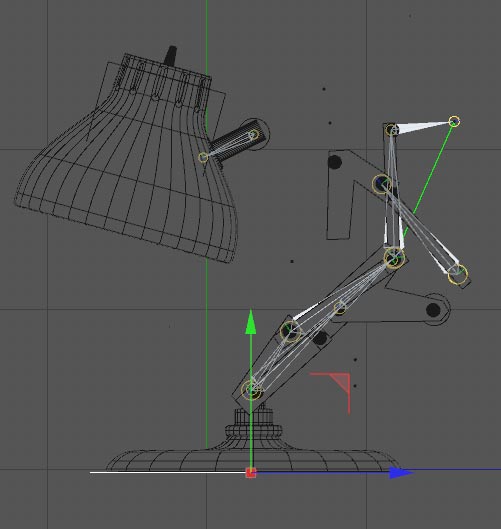Select the joint circle on the upper bracket corner
Image resolution: width=501 pixels, height=529 pixels.
pyautogui.click(x=382, y=184)
